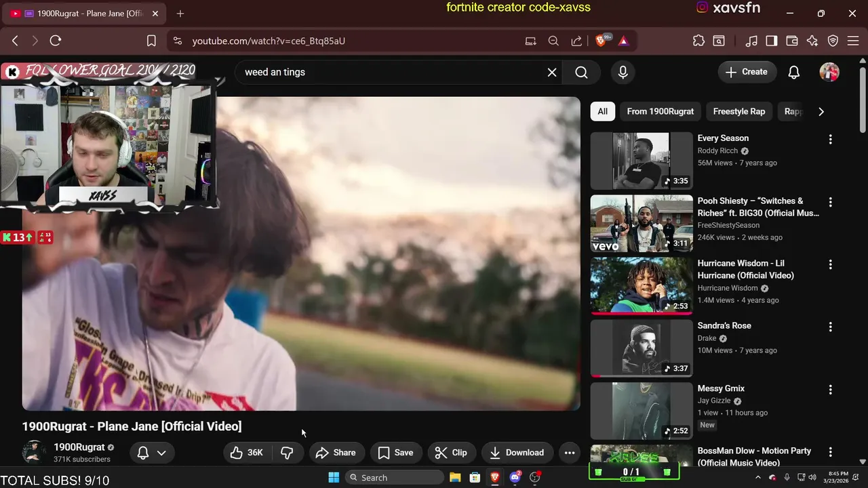Open subscription notification bell dropdown
The image size is (868, 488).
[151, 453]
